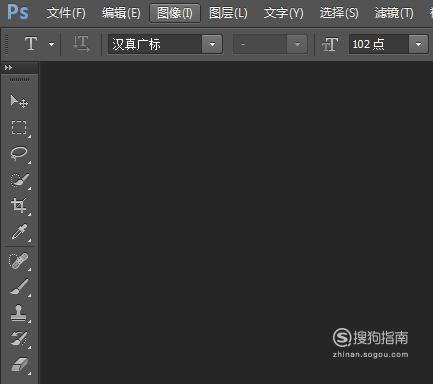
Task: Select the Clone Stamp tool
Action: (x=18, y=313)
